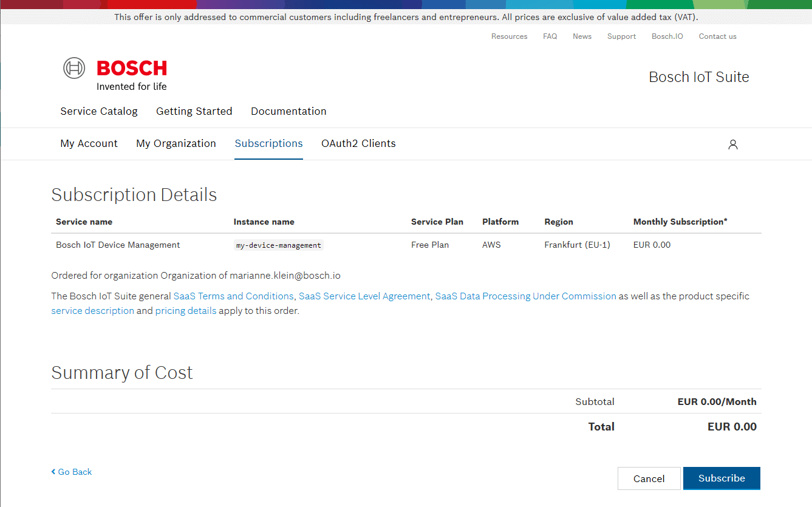The height and width of the screenshot is (507, 812).
Task: Open the News link
Action: click(x=582, y=36)
